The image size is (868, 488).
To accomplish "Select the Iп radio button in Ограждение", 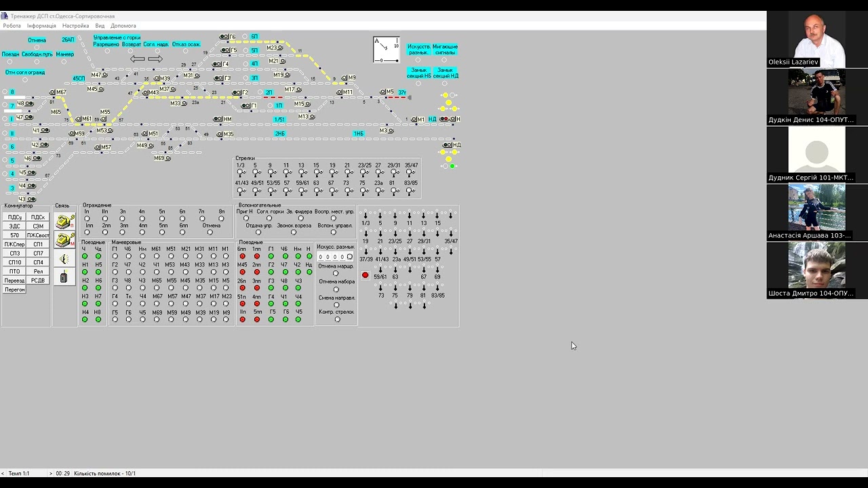I will click(x=87, y=218).
